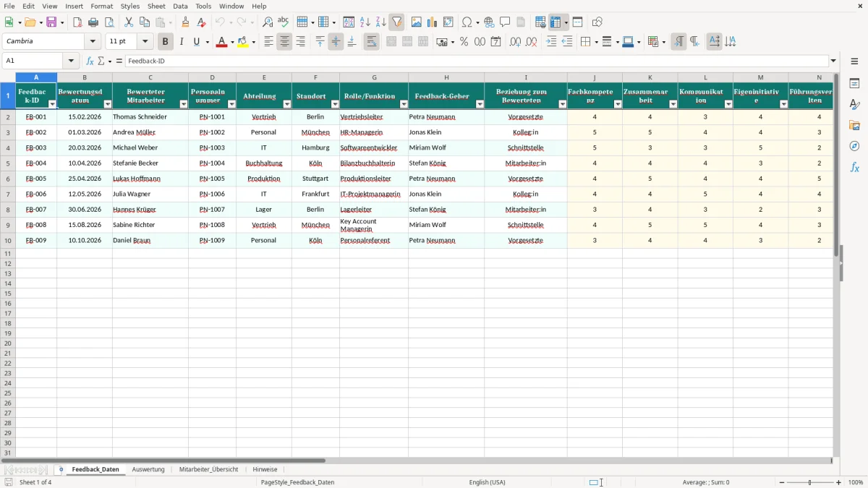The width and height of the screenshot is (868, 488).
Task: Click the 100% zoom level
Action: point(856,482)
